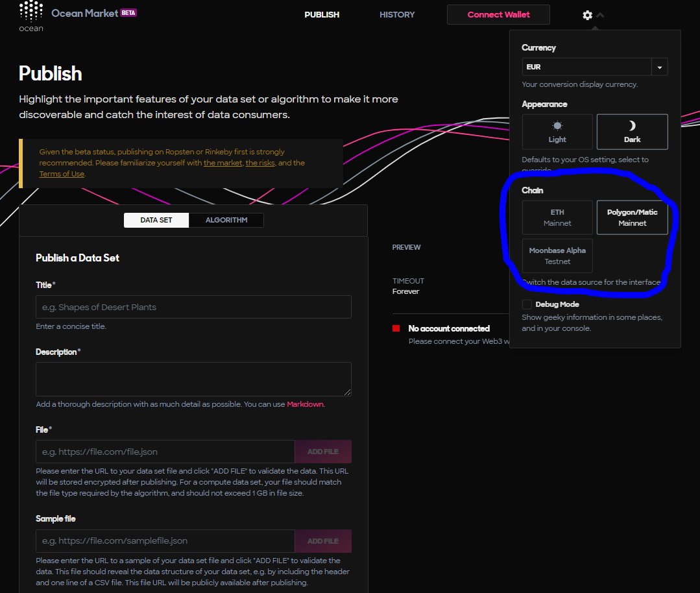Switch to the ALGORITHM tab
The width and height of the screenshot is (700, 593).
pos(226,220)
